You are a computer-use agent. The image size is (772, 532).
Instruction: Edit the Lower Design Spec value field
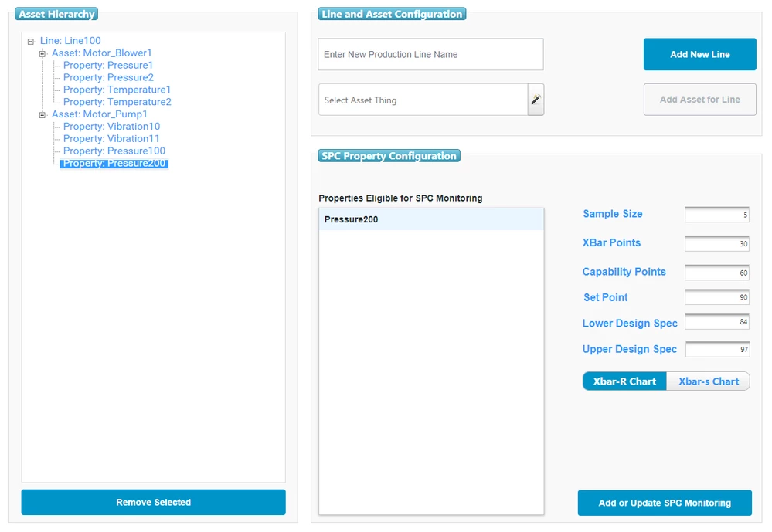pos(717,322)
